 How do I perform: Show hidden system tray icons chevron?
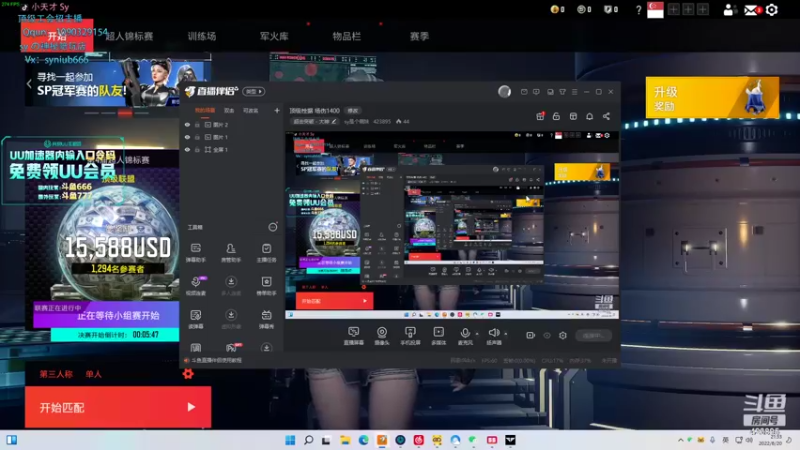click(x=680, y=440)
